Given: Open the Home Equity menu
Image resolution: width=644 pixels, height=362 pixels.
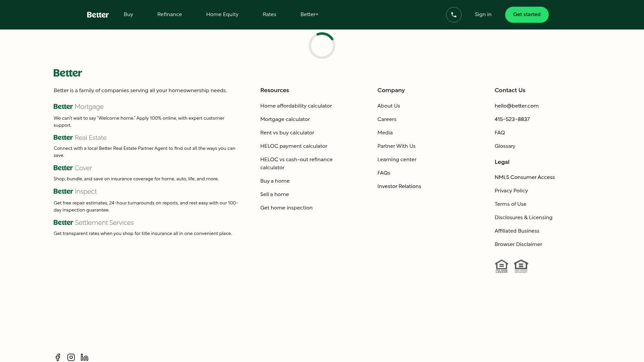Looking at the screenshot, I should 222,14.
